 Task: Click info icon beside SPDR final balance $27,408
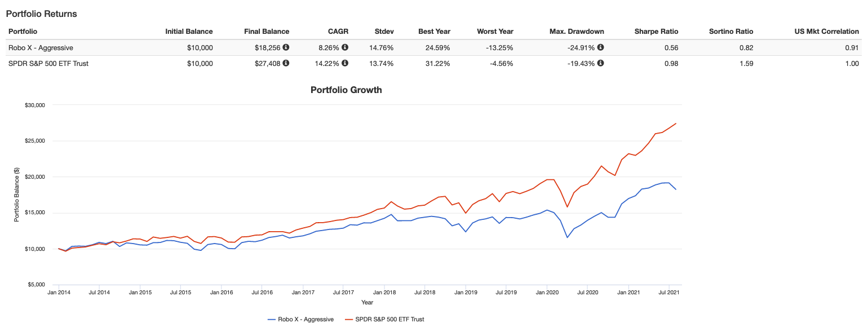click(x=286, y=63)
